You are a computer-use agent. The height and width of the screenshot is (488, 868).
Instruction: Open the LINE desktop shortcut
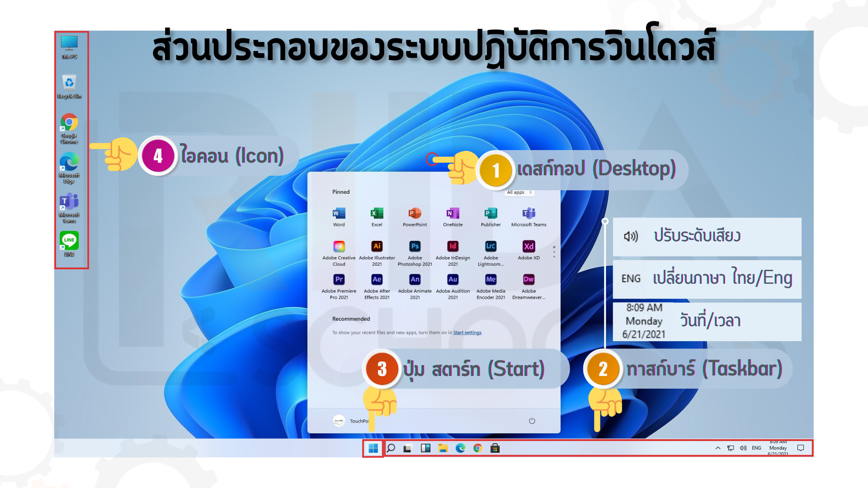click(69, 244)
